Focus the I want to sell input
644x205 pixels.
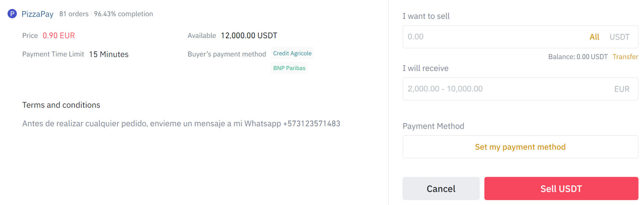coord(494,37)
